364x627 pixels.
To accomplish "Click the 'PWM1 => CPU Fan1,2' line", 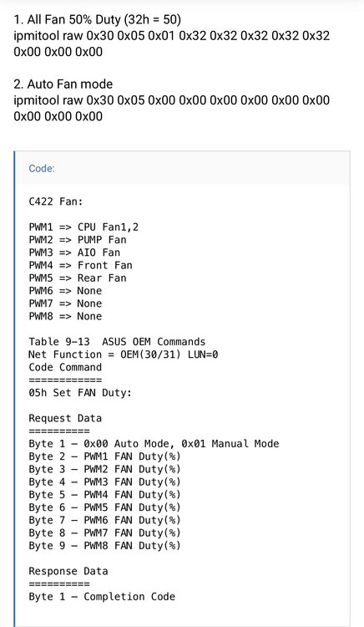I will coord(83,227).
